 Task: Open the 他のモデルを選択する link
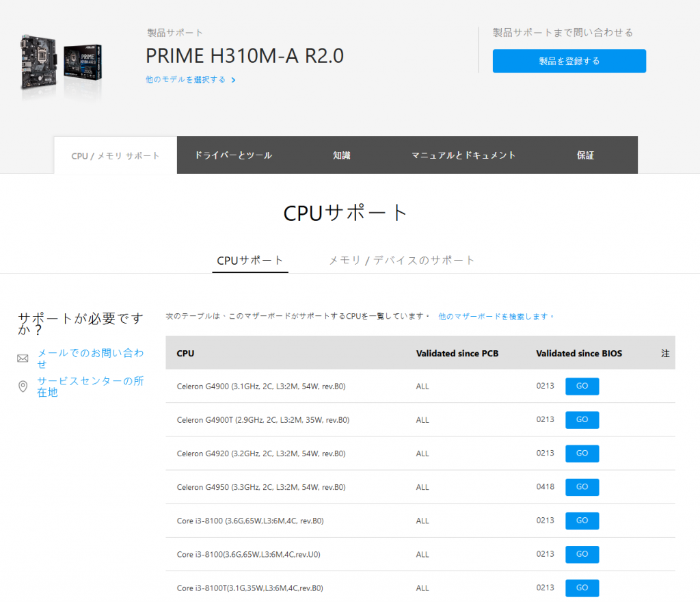point(186,79)
